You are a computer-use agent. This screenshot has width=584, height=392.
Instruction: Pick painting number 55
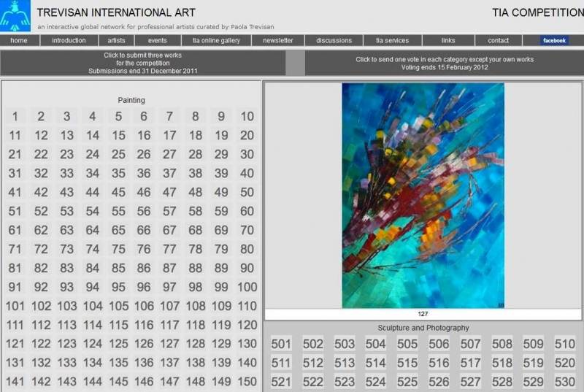[x=118, y=211]
